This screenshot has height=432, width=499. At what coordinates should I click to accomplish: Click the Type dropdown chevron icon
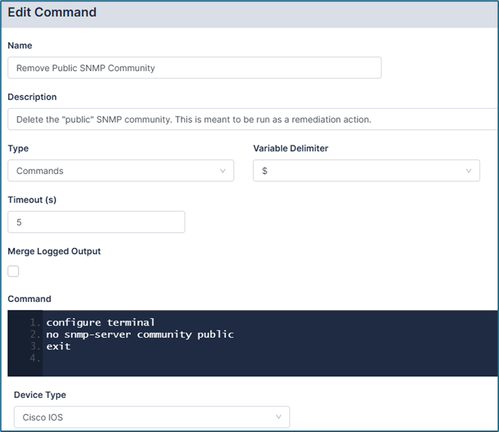pyautogui.click(x=223, y=171)
